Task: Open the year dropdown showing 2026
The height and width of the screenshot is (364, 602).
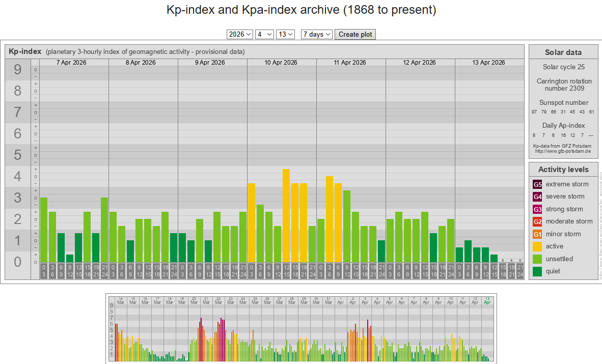Action: pyautogui.click(x=239, y=34)
